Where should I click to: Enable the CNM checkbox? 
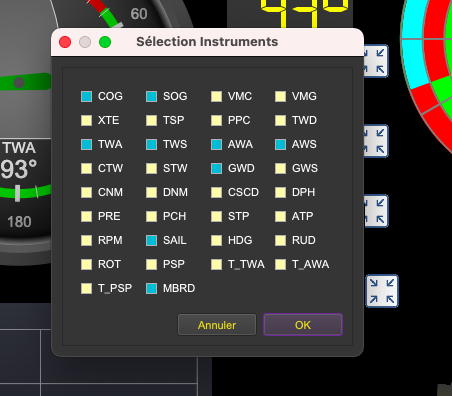point(87,192)
